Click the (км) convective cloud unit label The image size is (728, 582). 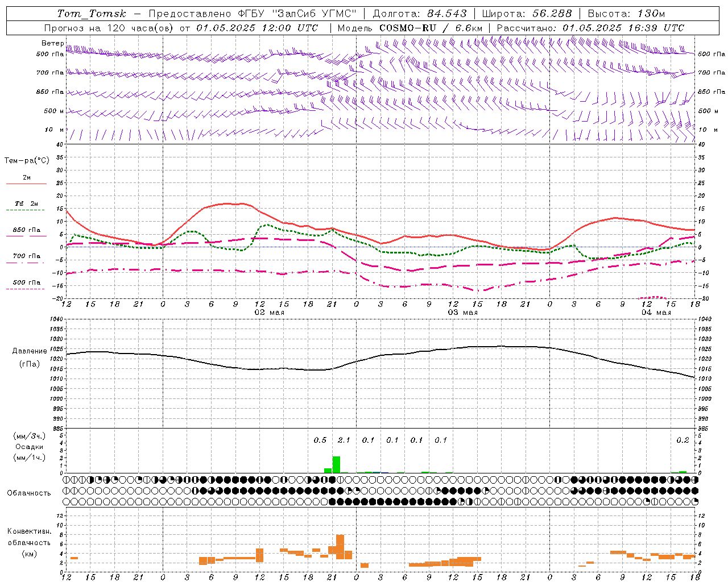(x=30, y=554)
